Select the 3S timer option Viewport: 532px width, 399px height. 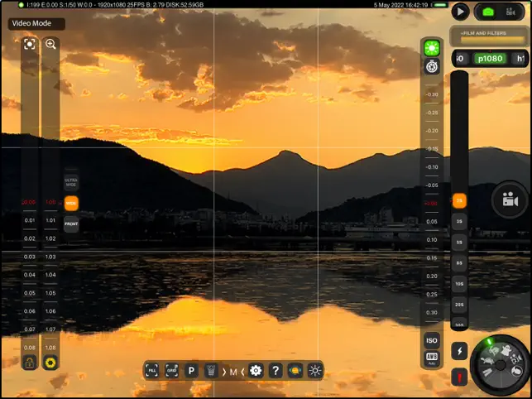click(459, 221)
